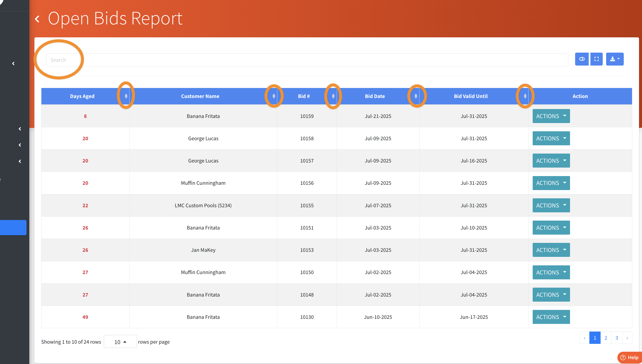Sort by Days Aged column arrows
This screenshot has height=364, width=642.
pyautogui.click(x=126, y=96)
